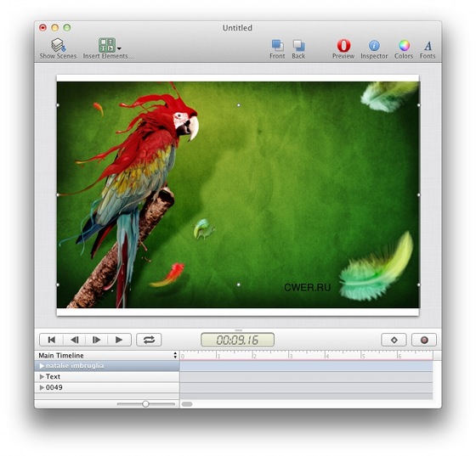
Task: Show the Colors picker
Action: [404, 48]
